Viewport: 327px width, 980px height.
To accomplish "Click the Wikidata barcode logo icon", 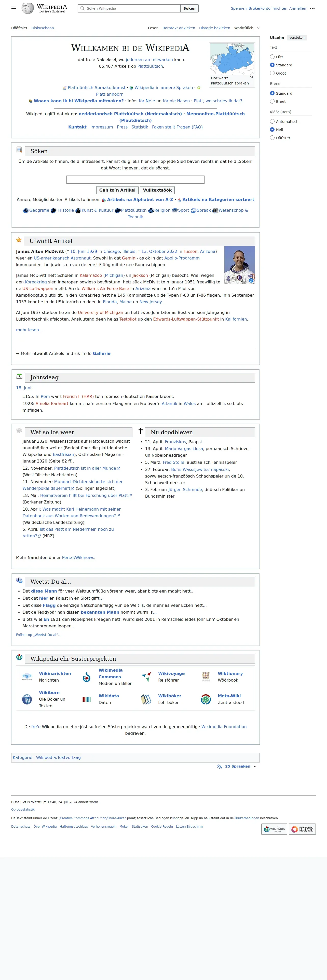I will [x=86, y=699].
